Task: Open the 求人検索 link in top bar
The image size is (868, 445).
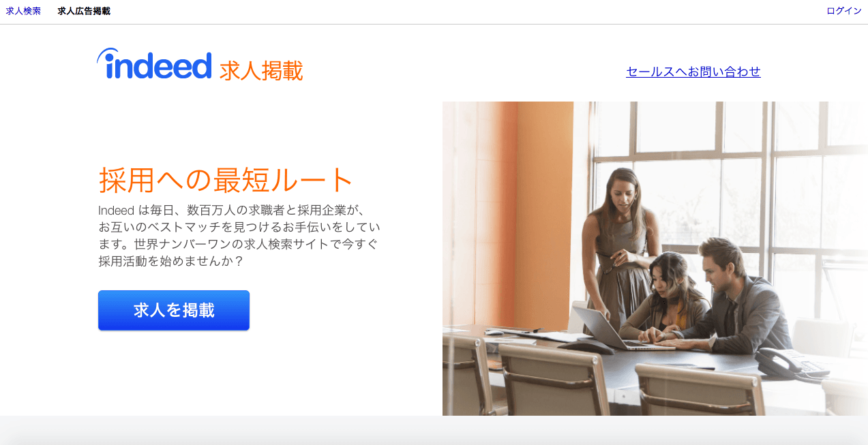Action: tap(23, 11)
